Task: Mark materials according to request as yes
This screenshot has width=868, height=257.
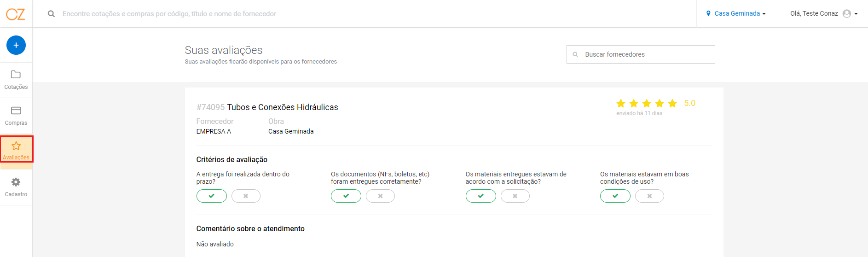Action: pyautogui.click(x=481, y=196)
